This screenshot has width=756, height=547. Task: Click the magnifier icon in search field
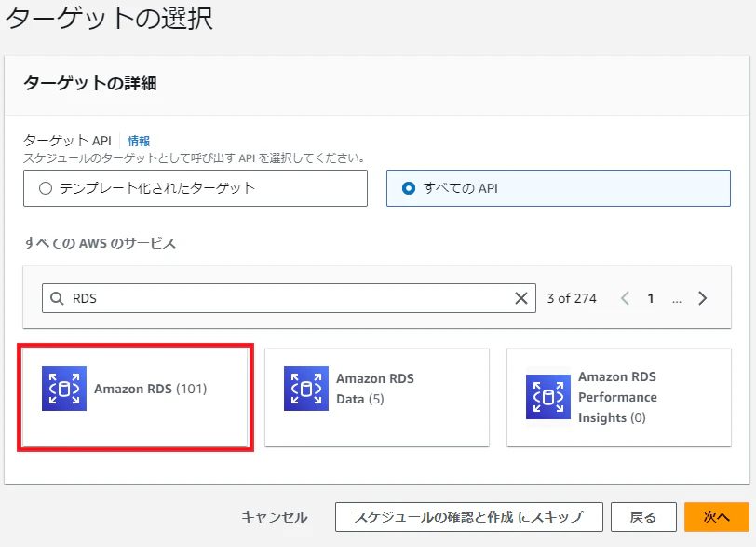click(57, 298)
